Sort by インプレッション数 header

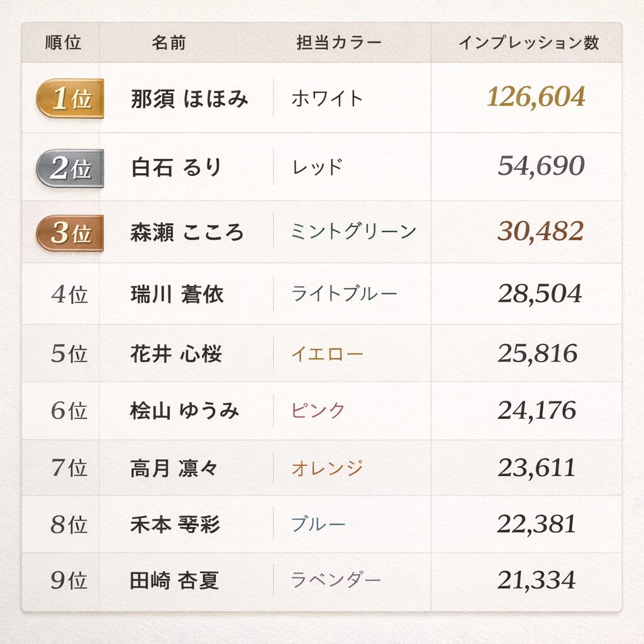(x=528, y=43)
